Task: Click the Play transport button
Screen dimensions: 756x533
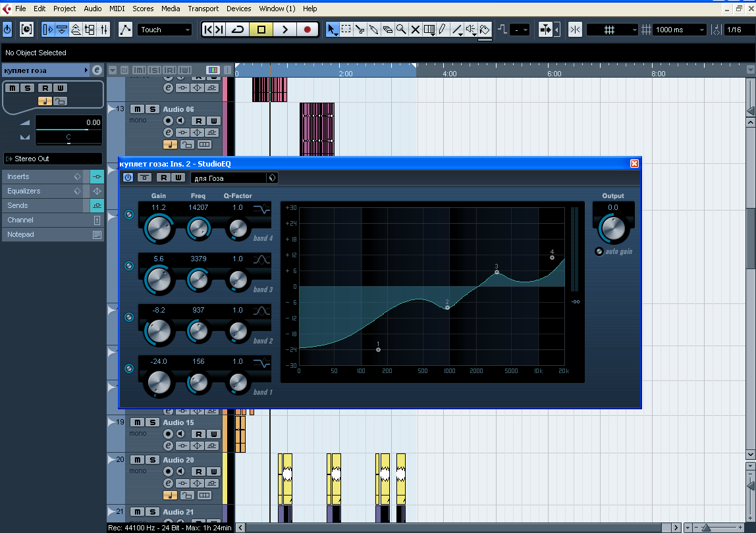Action: click(284, 30)
